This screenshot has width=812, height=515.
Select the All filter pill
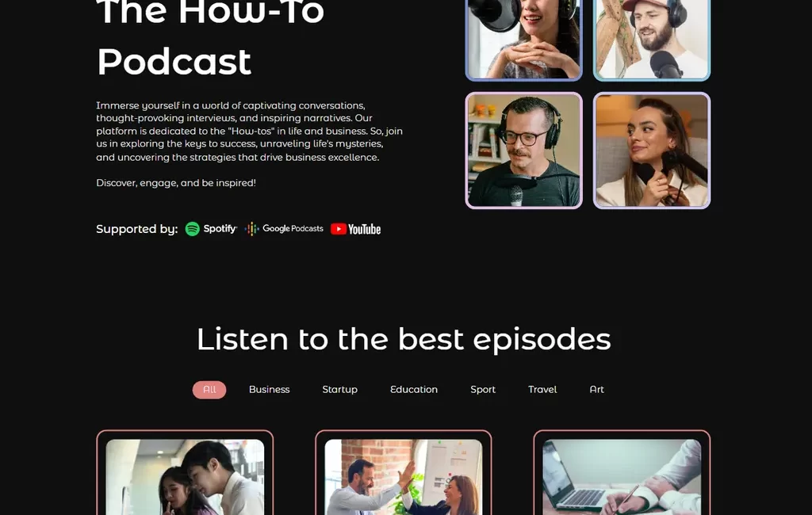coord(209,390)
